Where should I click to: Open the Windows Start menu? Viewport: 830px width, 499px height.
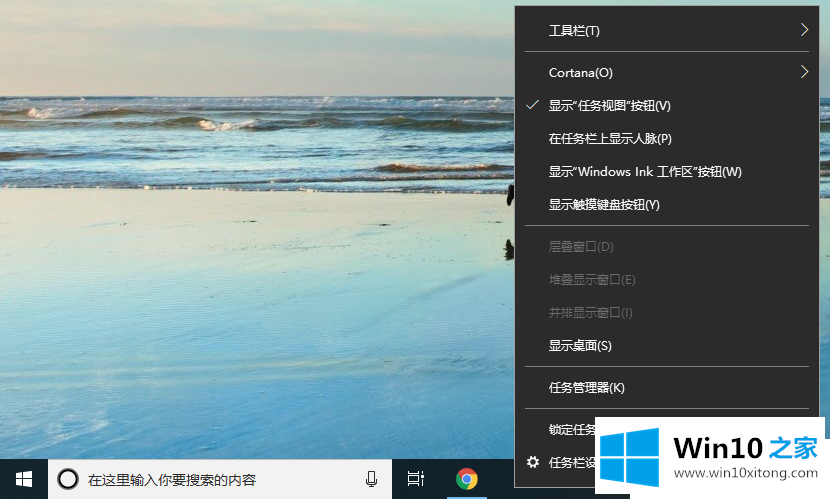tap(23, 479)
